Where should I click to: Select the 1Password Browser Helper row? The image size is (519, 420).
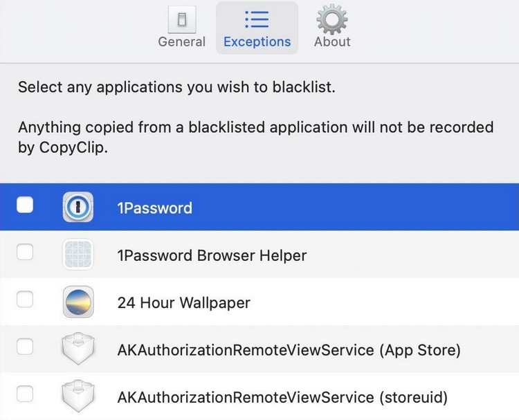[x=212, y=255]
